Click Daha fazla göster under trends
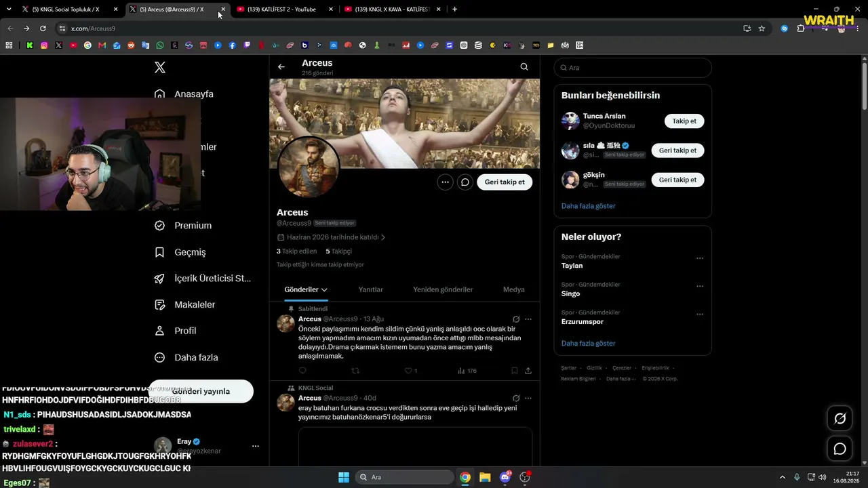 point(589,344)
